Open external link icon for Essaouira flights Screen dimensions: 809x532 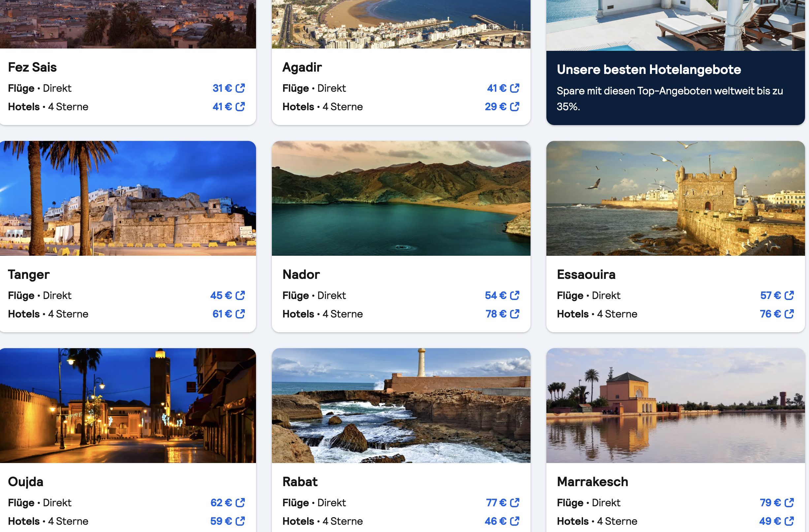coord(789,295)
